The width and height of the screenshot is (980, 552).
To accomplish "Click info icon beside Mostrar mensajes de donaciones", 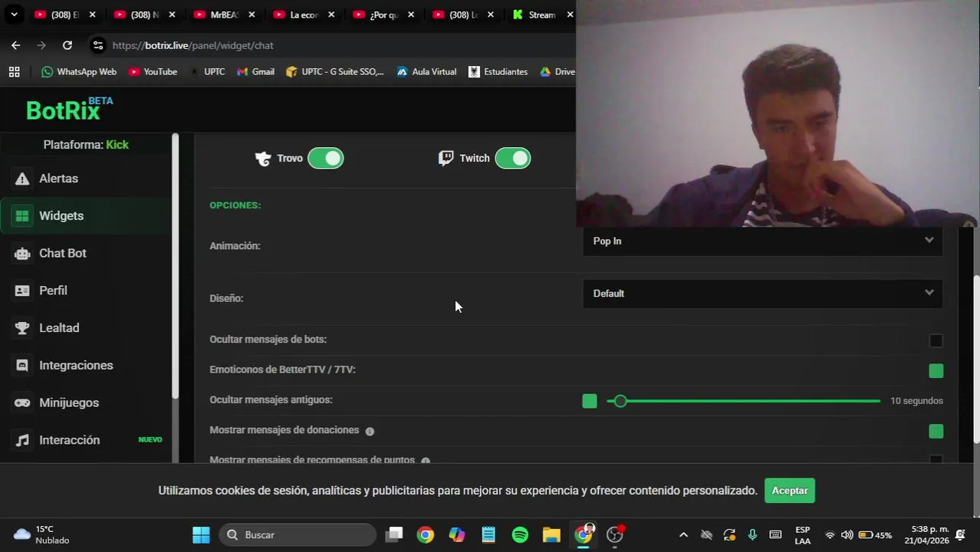I will click(x=370, y=432).
